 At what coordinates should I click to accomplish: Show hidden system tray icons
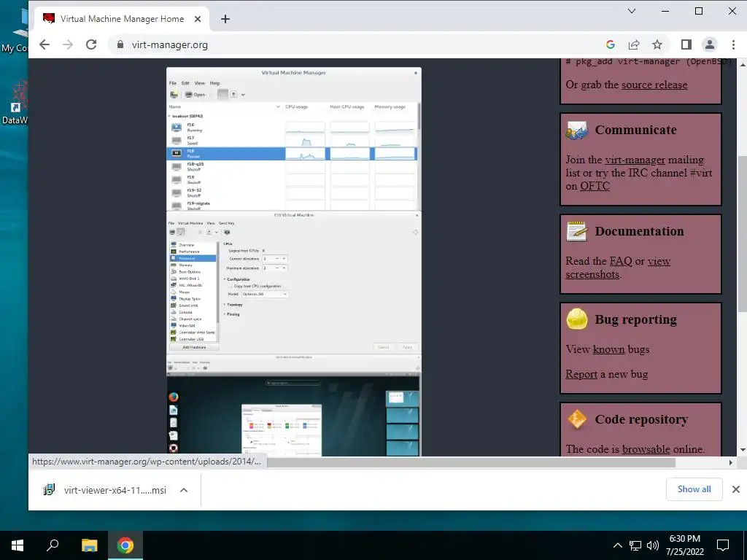617,545
